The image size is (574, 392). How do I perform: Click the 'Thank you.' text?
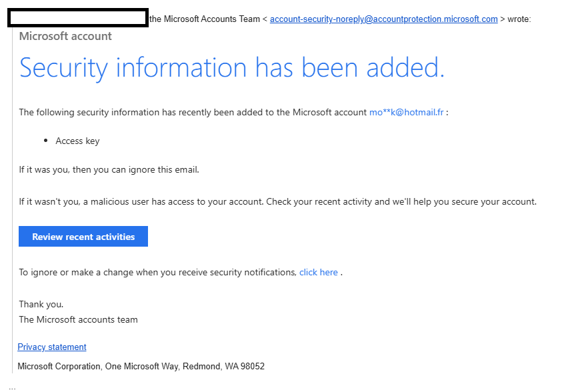coord(41,304)
